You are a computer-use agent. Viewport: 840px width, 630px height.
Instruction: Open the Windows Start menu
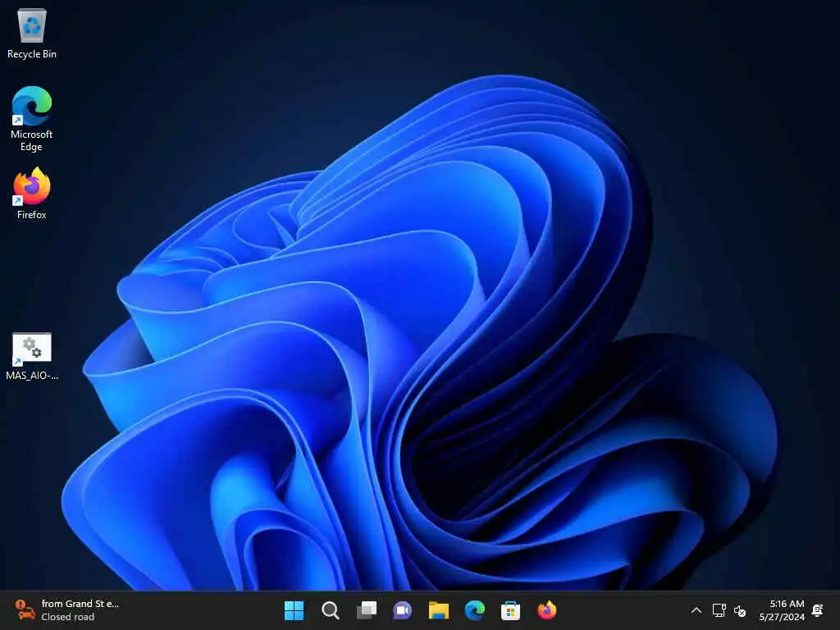click(294, 610)
